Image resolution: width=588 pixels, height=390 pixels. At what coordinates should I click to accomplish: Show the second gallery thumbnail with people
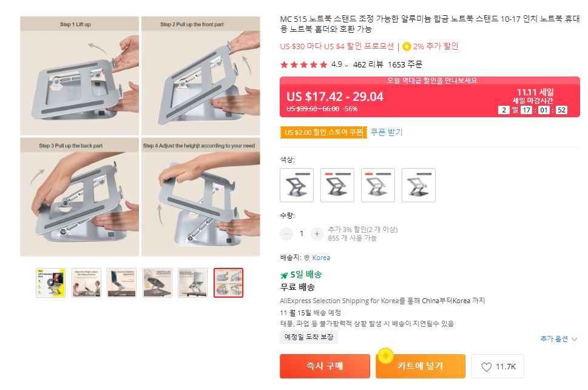tap(86, 282)
